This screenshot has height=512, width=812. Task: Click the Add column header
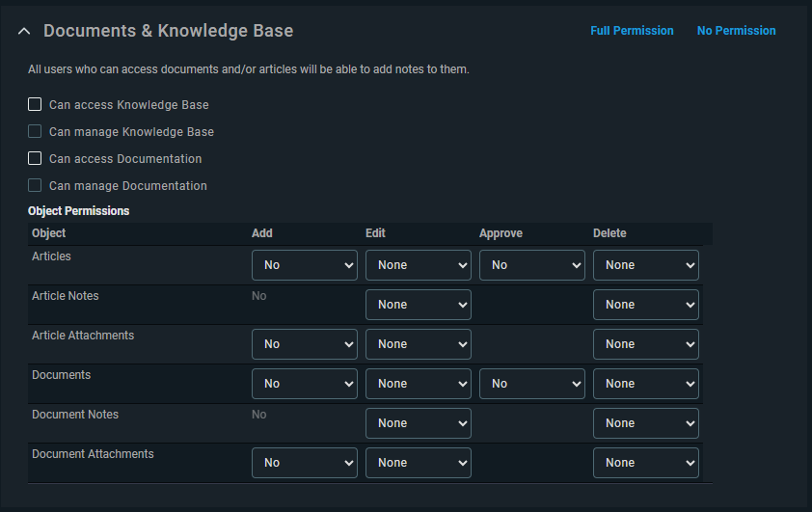(262, 233)
